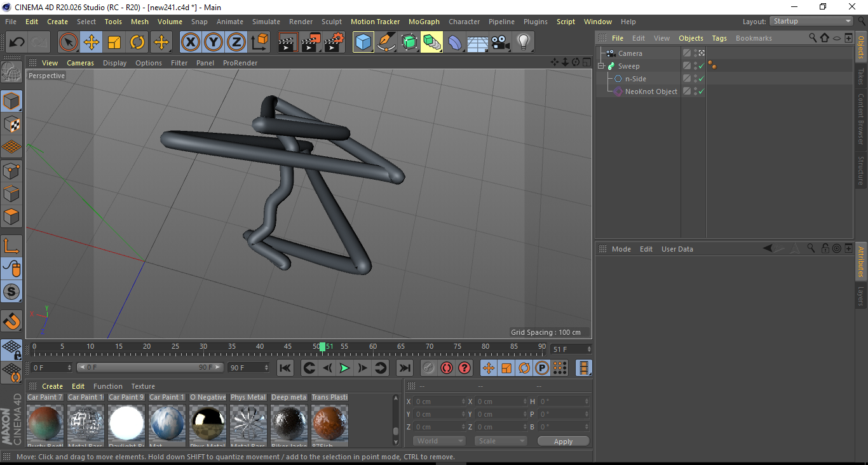The width and height of the screenshot is (868, 465).
Task: Toggle Z axis lock
Action: point(236,43)
